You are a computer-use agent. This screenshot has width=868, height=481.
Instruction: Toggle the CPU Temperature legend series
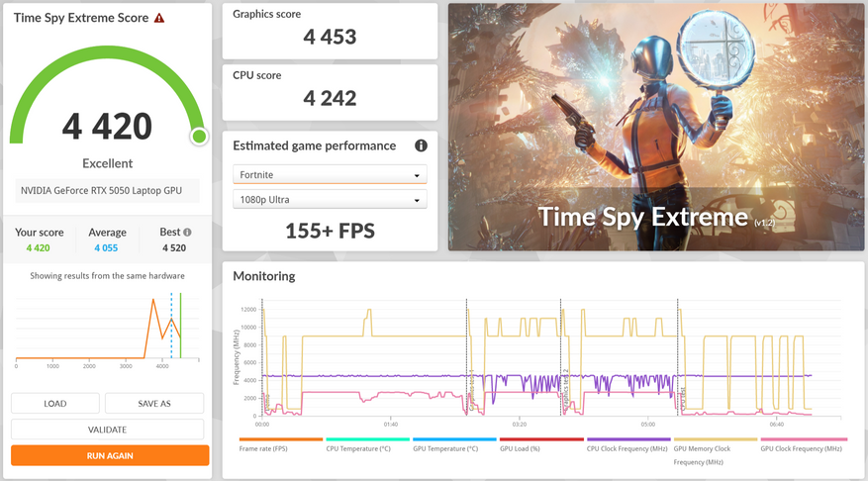pyautogui.click(x=367, y=445)
